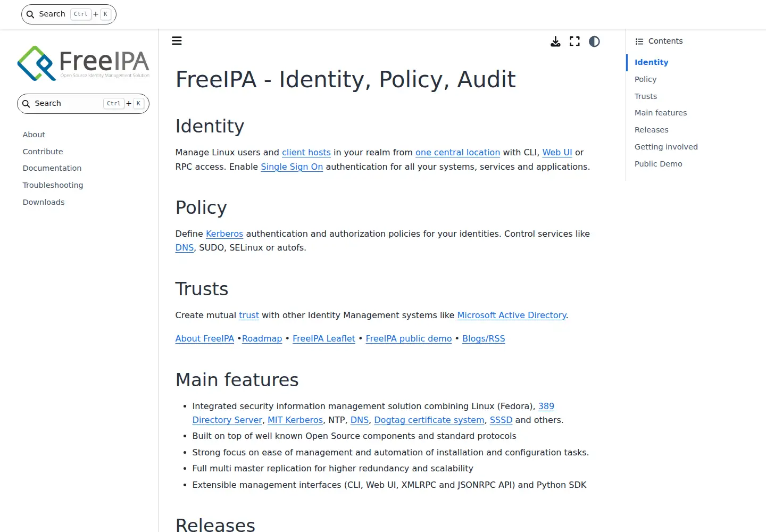Open the About navigation item
Screen dimensions: 766x532
[x=34, y=135]
